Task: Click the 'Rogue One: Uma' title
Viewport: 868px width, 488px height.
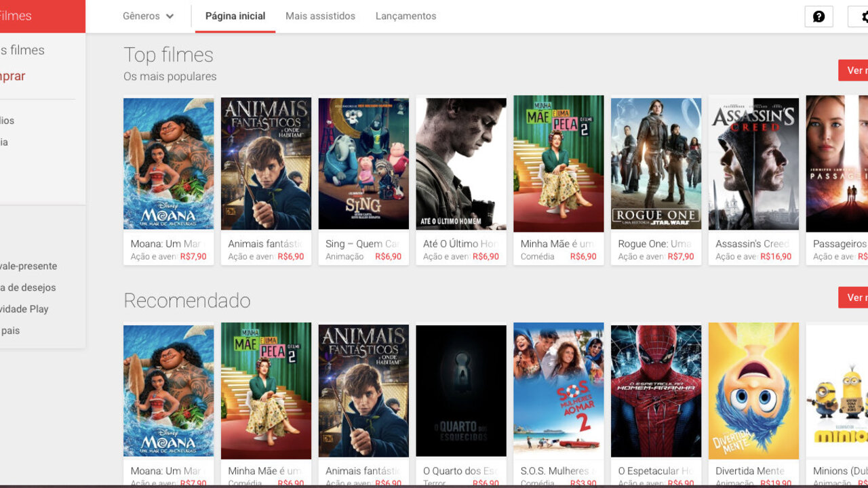Action: point(655,243)
